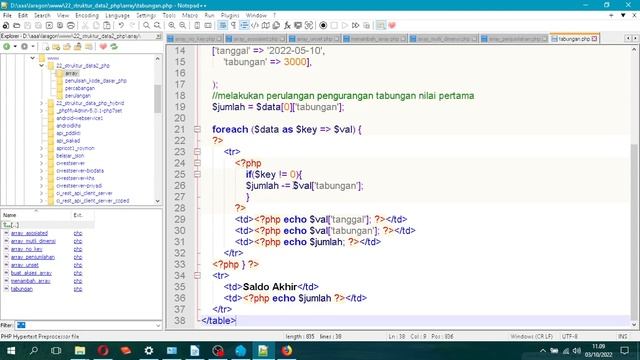The width and height of the screenshot is (640, 360).
Task: Open the Filter dropdown arrow
Action: tap(158, 325)
